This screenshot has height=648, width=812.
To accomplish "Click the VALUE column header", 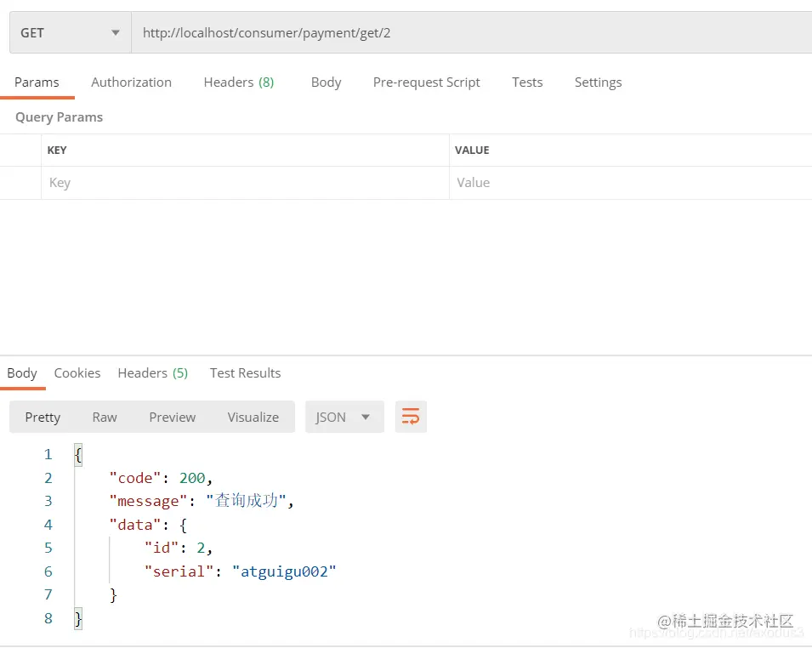I will point(472,151).
